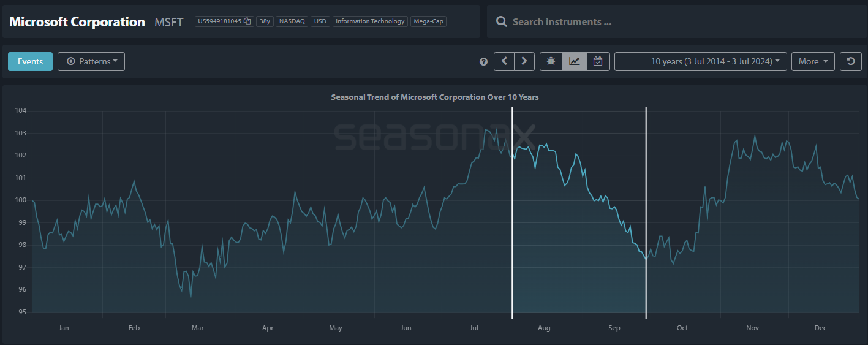The image size is (868, 345).
Task: Click the Nov label on x-axis
Action: click(x=753, y=328)
